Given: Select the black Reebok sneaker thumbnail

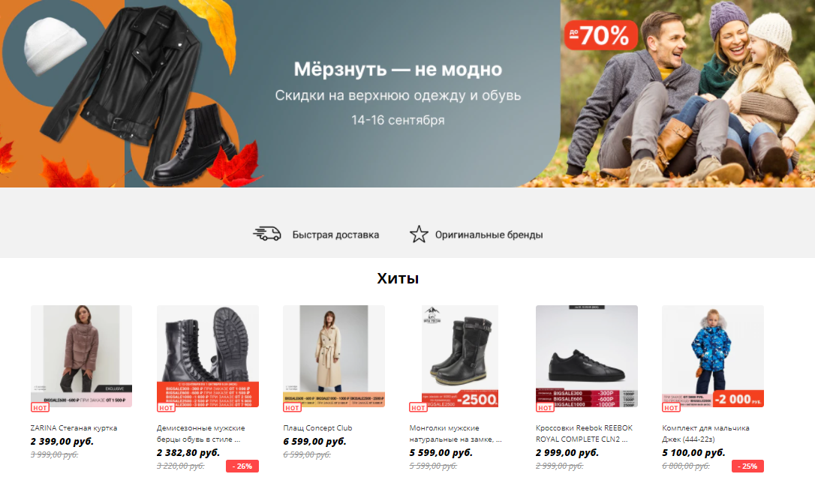Looking at the screenshot, I should [587, 356].
